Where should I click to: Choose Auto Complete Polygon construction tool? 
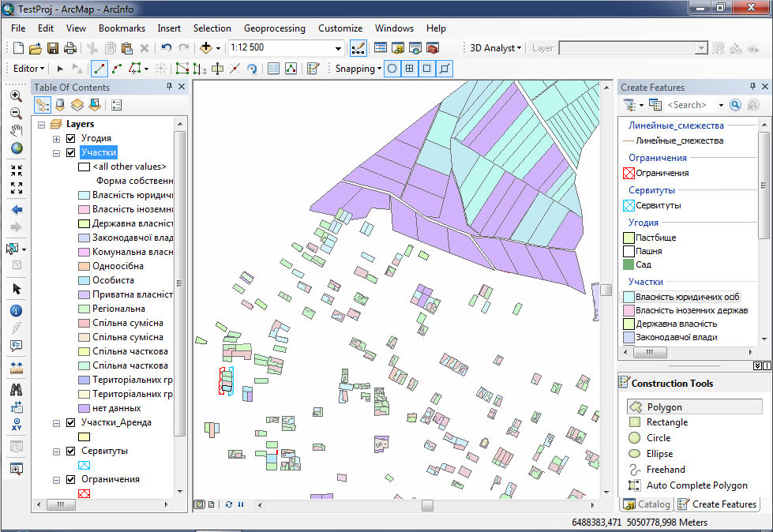696,485
